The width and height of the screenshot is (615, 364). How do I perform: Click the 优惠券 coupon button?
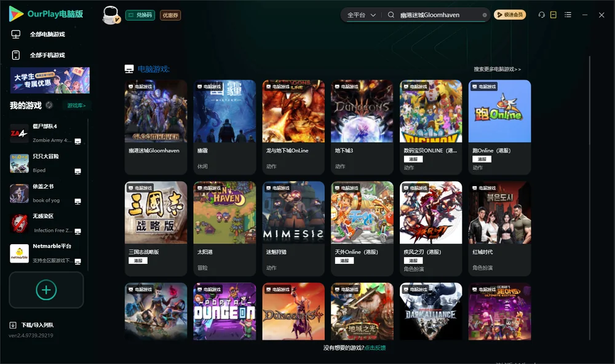pos(170,15)
